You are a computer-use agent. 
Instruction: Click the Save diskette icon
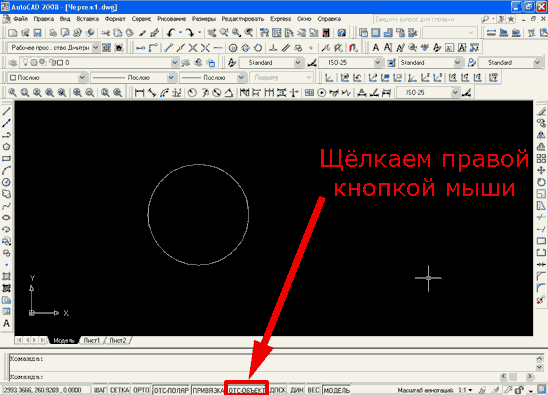[x=37, y=33]
